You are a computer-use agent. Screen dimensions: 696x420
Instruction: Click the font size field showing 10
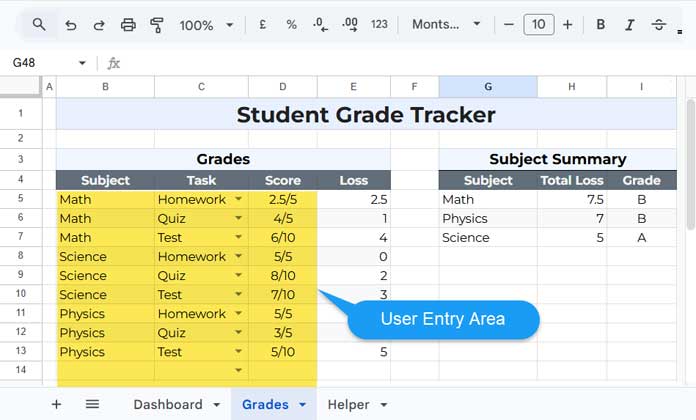pos(538,24)
